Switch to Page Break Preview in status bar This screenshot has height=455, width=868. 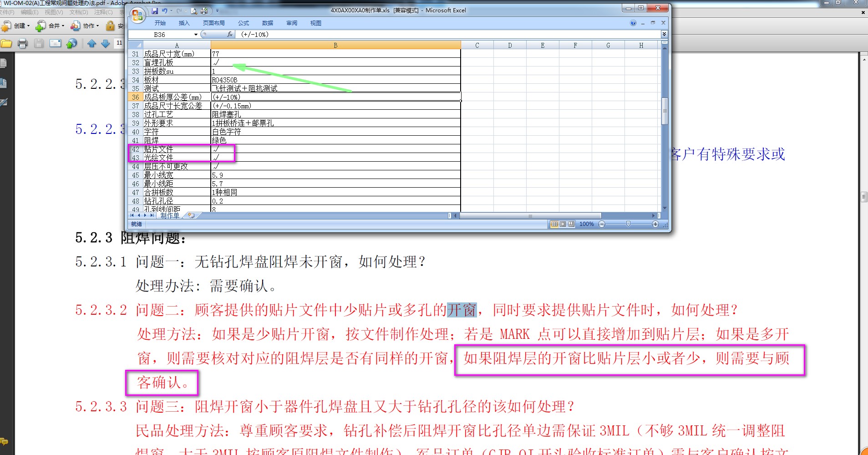pos(571,224)
